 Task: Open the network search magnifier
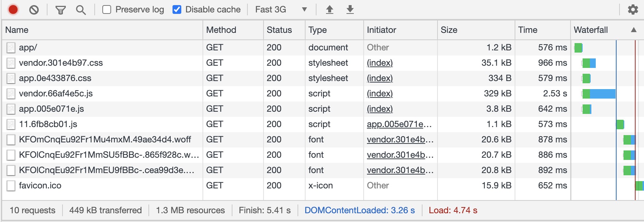81,10
